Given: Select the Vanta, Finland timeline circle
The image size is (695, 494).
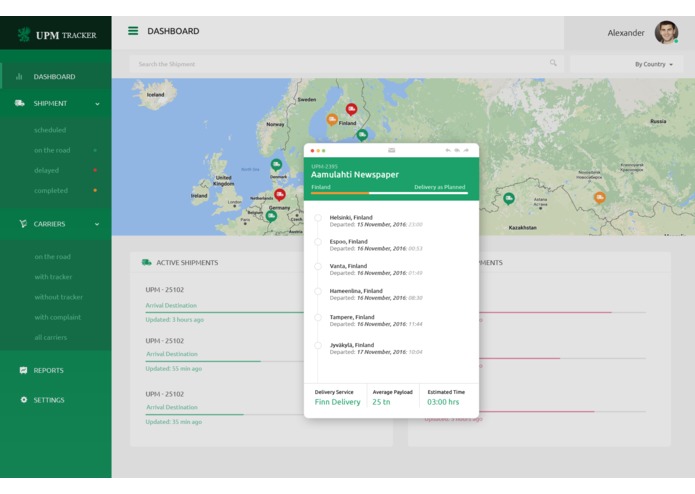Looking at the screenshot, I should coord(318,266).
